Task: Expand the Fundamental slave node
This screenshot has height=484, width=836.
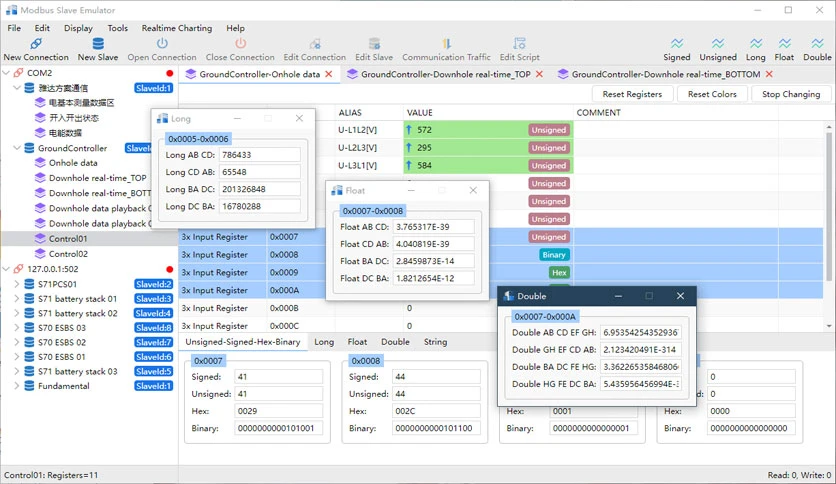Action: tap(17, 385)
